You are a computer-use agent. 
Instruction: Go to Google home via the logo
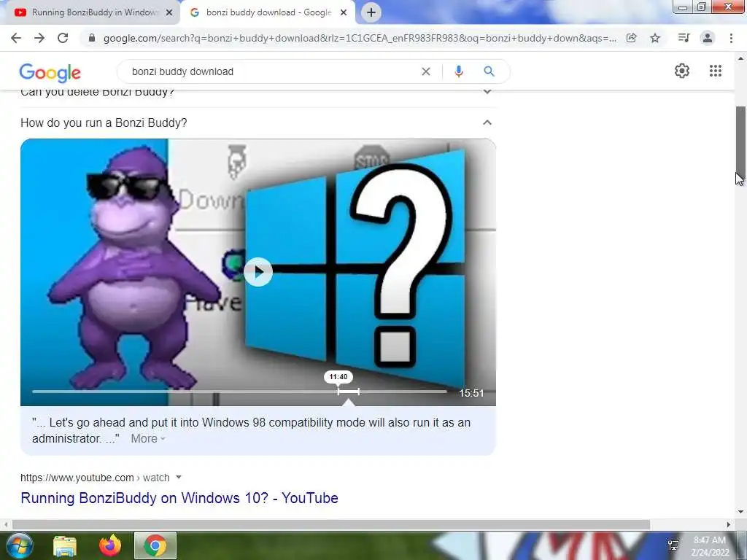[50, 72]
